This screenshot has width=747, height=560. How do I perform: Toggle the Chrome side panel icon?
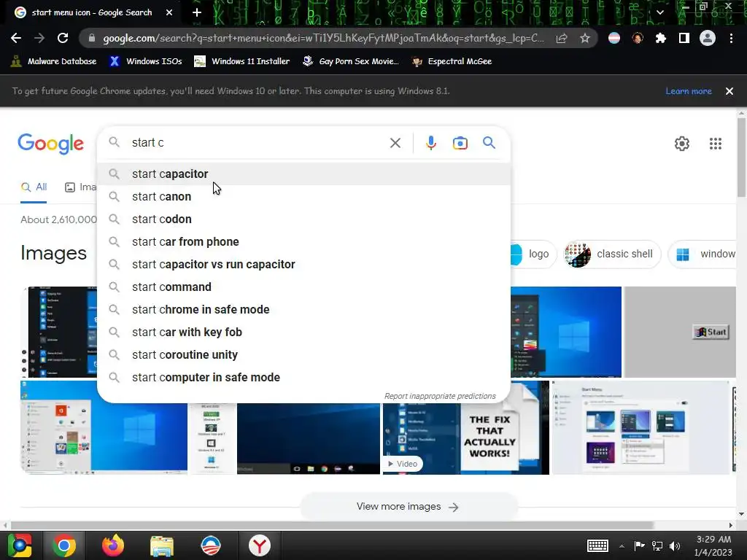pyautogui.click(x=684, y=38)
